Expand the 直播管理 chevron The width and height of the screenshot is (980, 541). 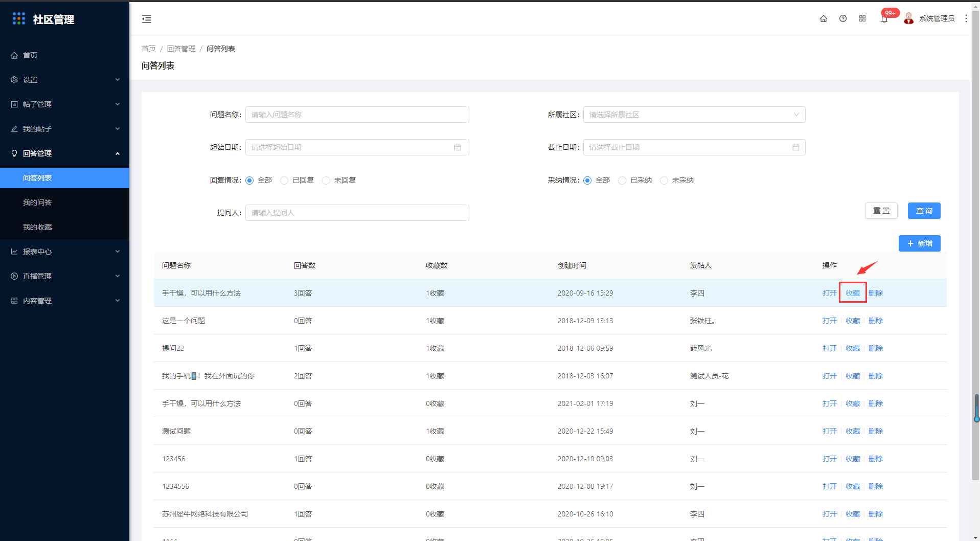(118, 276)
